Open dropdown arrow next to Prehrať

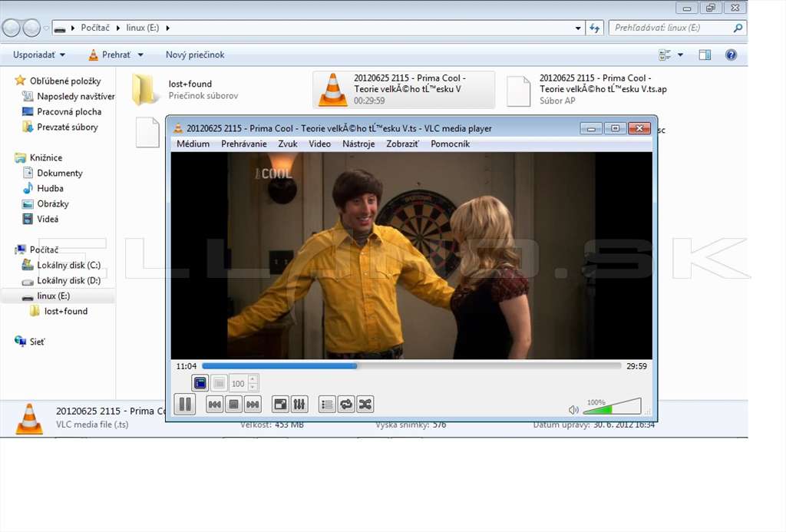(x=140, y=55)
